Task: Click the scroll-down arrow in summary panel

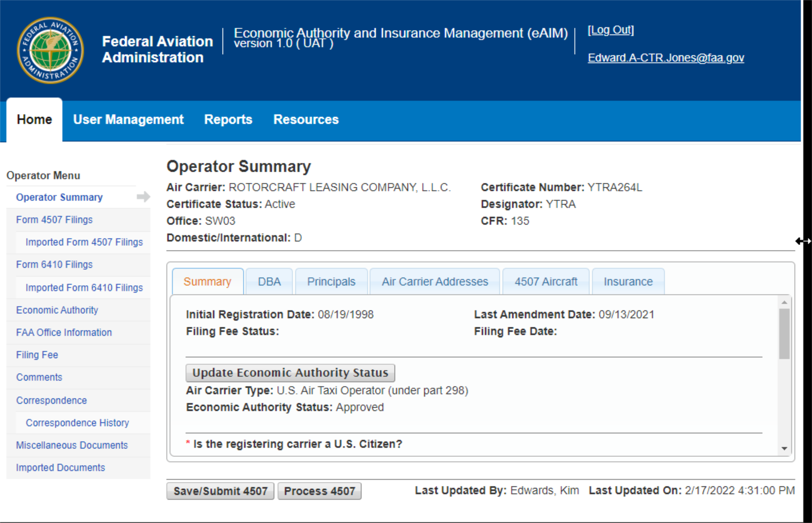Action: (x=785, y=449)
